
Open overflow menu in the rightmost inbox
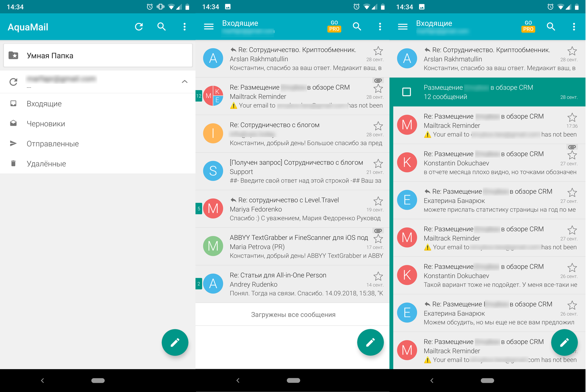pyautogui.click(x=574, y=27)
